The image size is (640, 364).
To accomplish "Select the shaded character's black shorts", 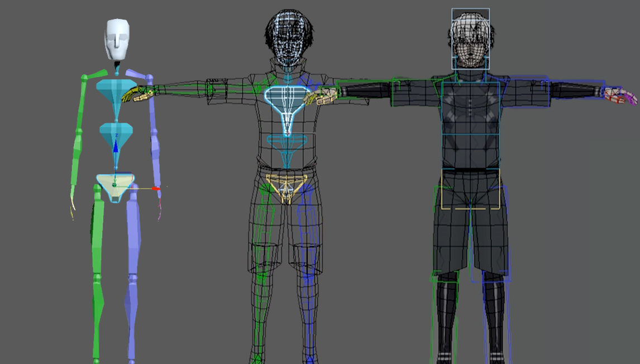I will click(x=471, y=222).
